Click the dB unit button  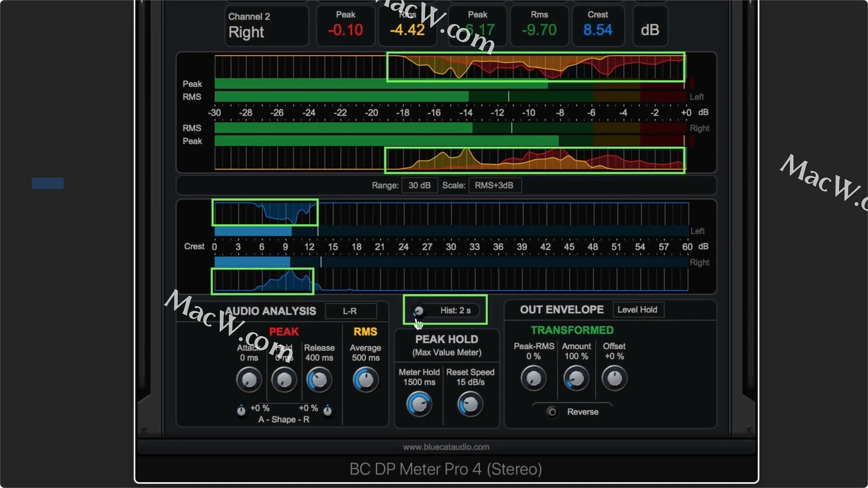pos(650,26)
